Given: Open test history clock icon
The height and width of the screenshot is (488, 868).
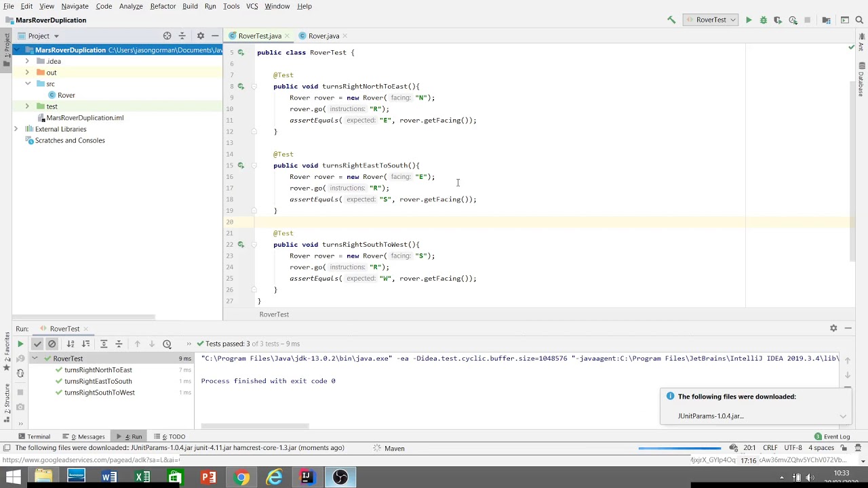Looking at the screenshot, I should click(x=167, y=344).
